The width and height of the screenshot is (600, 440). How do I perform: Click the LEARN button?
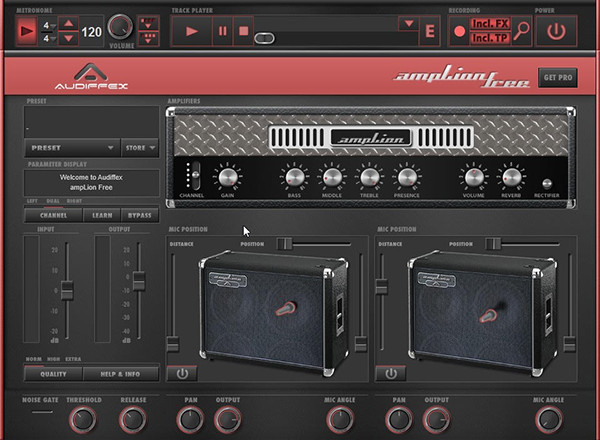click(x=102, y=215)
